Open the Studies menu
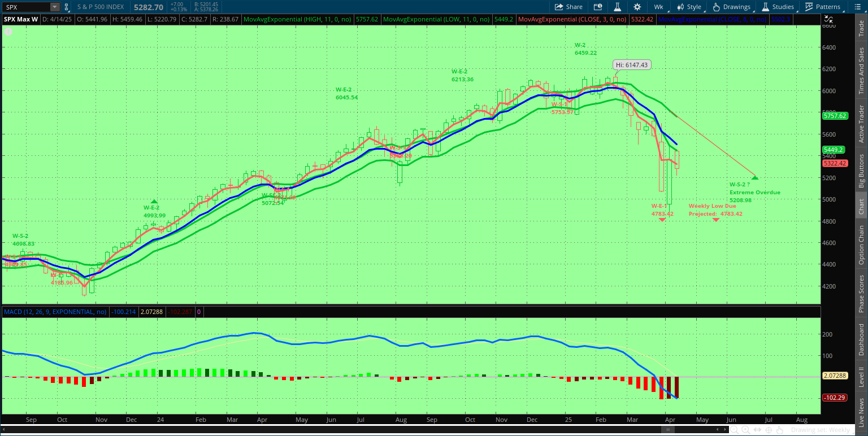This screenshot has height=436, width=868. pyautogui.click(x=778, y=7)
